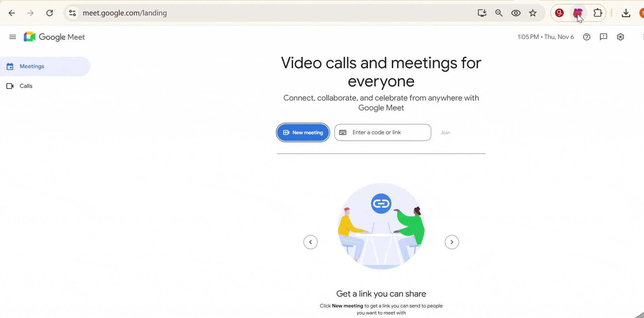Toggle the main hamburger menu
This screenshot has height=318, width=644.
click(x=13, y=37)
